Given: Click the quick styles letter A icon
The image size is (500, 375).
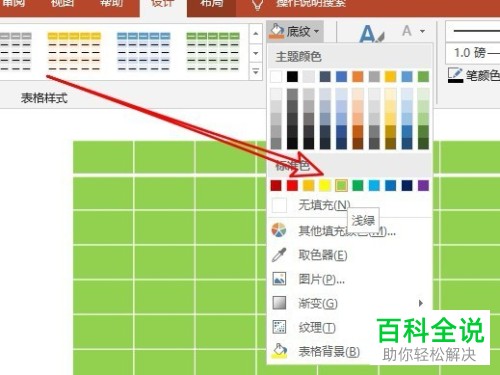Looking at the screenshot, I should click(x=372, y=33).
